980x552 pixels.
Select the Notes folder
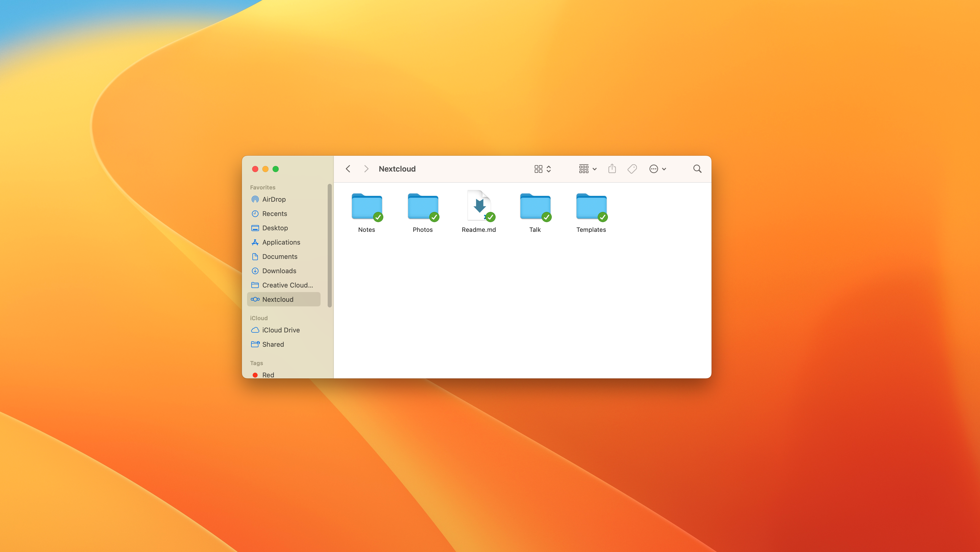(x=367, y=207)
